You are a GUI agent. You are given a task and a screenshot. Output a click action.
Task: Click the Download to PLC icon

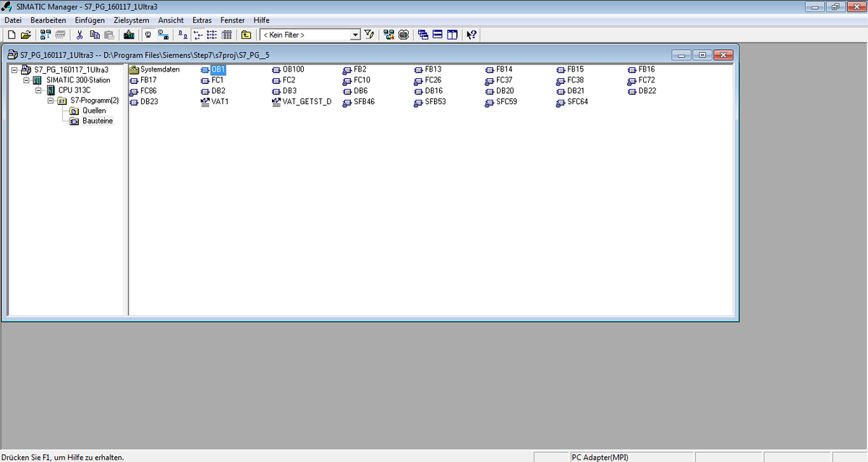pyautogui.click(x=129, y=35)
